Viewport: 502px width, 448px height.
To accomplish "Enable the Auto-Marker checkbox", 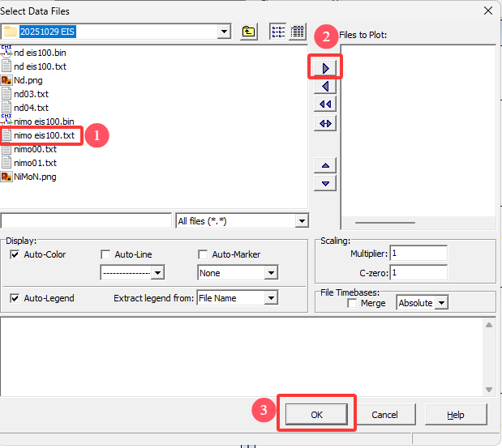I will click(204, 254).
